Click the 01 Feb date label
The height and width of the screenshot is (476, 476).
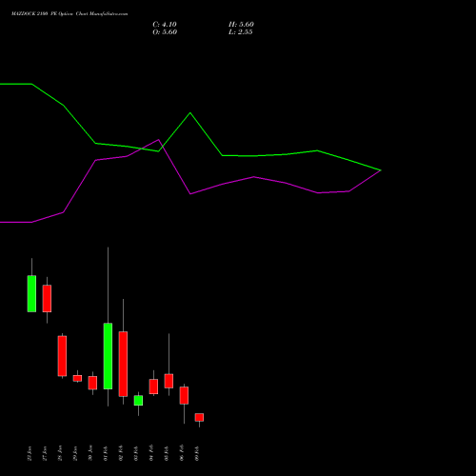pyautogui.click(x=106, y=453)
